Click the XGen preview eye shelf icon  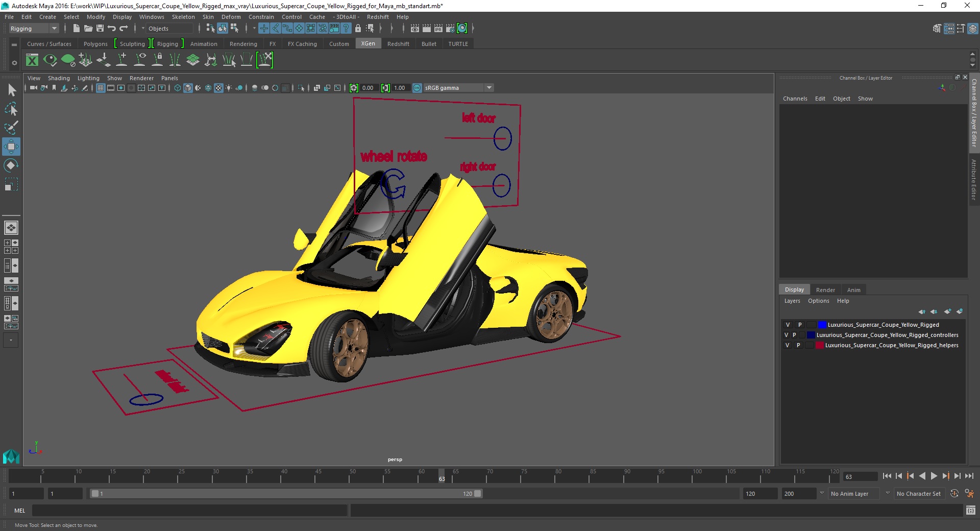50,60
